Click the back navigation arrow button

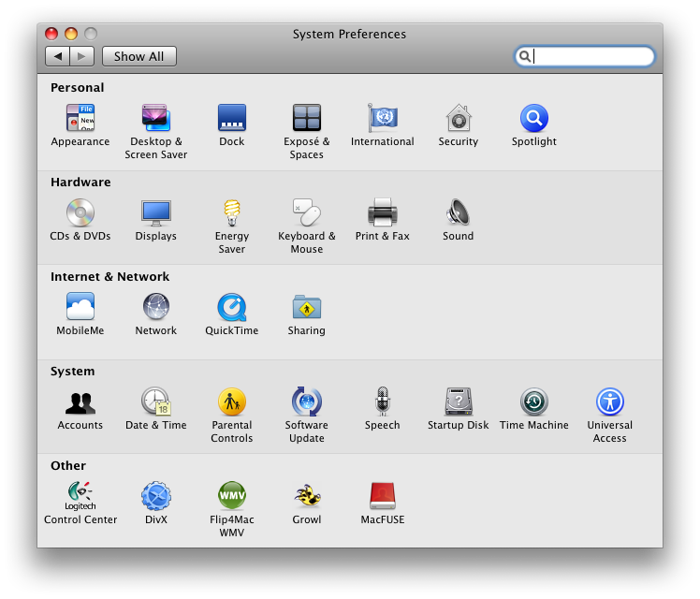58,56
